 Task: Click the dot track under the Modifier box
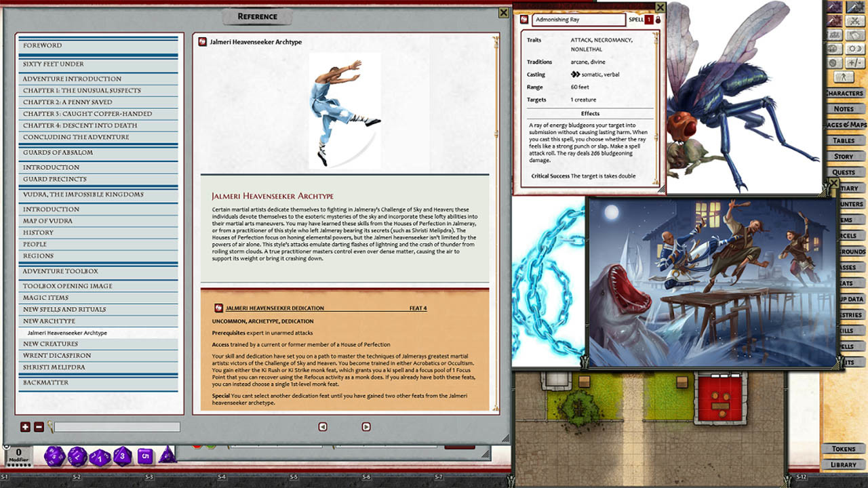point(18,465)
